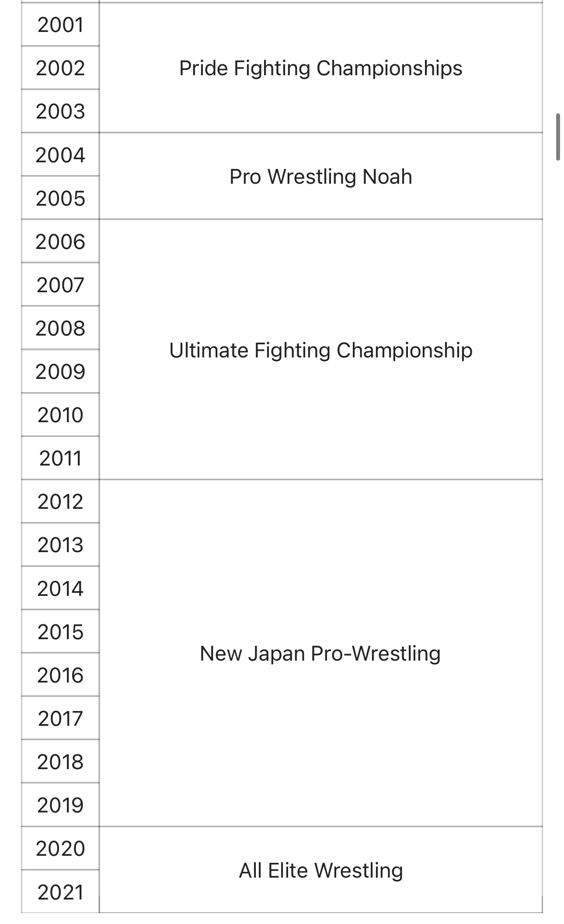Image resolution: width=564 pixels, height=924 pixels.
Task: Click the 2020 year cell
Action: point(60,849)
